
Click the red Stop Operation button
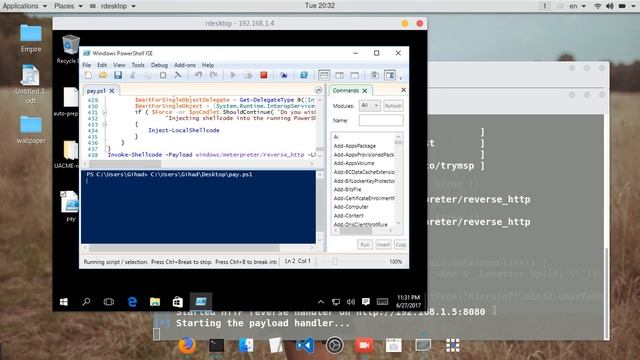coord(264,75)
